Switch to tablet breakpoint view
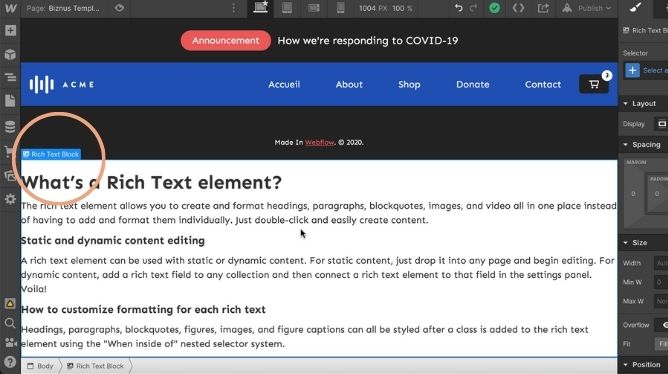Viewport: 668px width, 374px height. pyautogui.click(x=287, y=8)
